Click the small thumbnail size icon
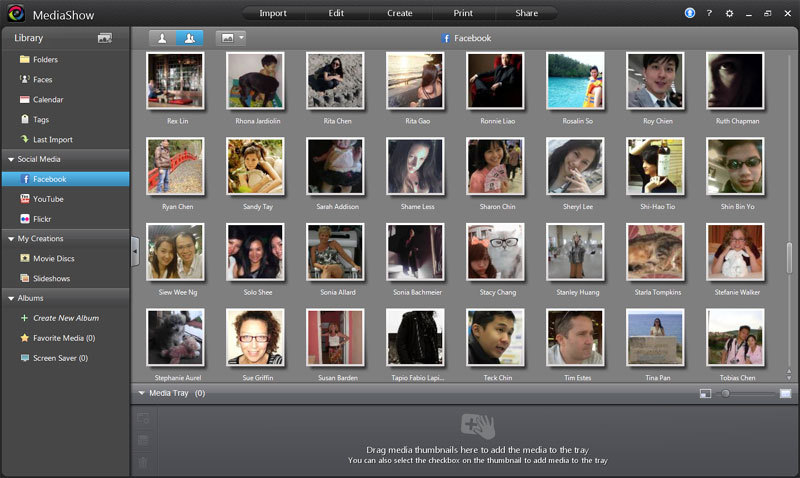 704,394
